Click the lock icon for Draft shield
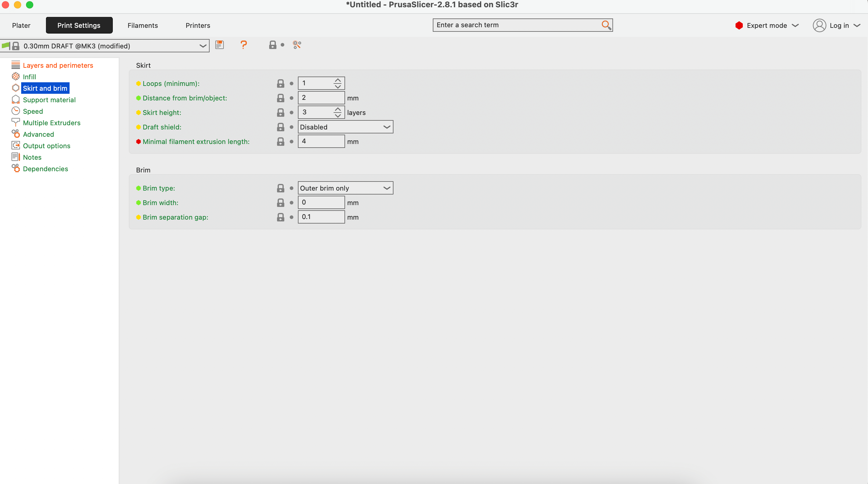Screen dimensions: 868x484 click(x=280, y=127)
